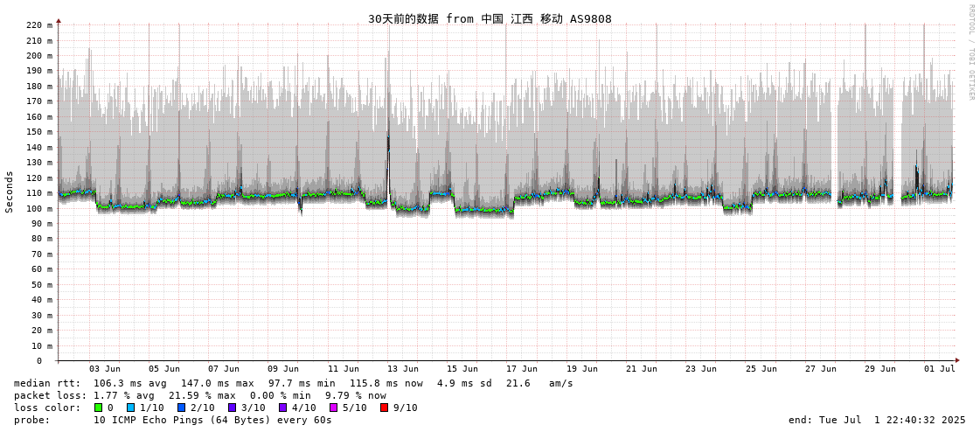Click the 01 Jul x-axis label

click(940, 369)
